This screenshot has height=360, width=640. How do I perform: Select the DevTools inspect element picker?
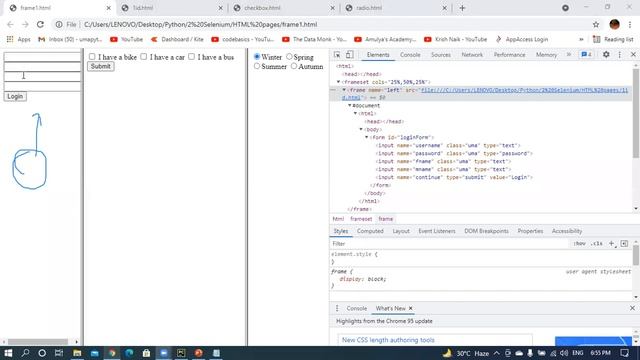point(337,55)
